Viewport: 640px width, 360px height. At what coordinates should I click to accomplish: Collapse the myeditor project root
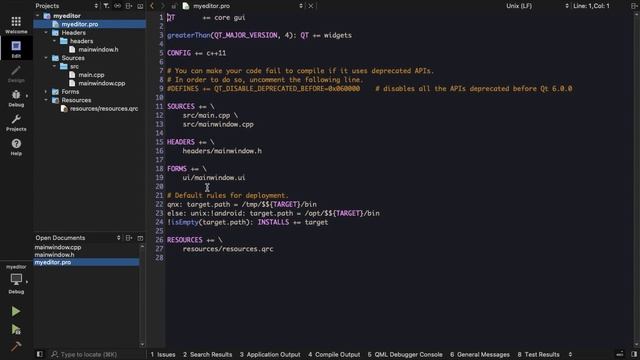point(38,16)
